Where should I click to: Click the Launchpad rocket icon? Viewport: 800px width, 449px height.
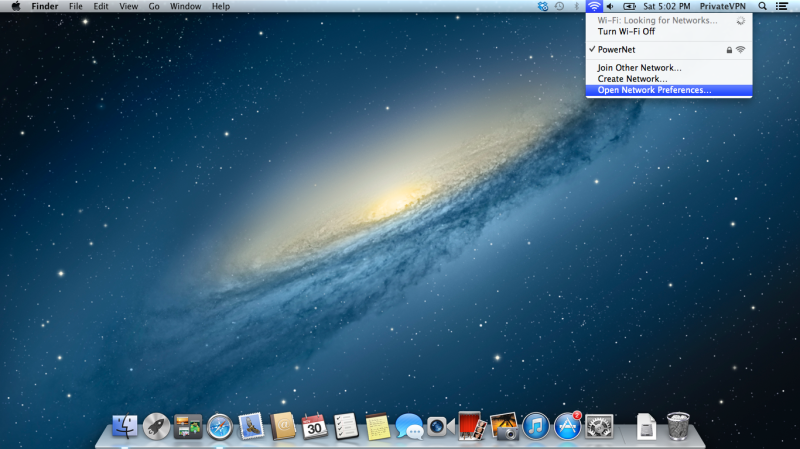(x=157, y=427)
